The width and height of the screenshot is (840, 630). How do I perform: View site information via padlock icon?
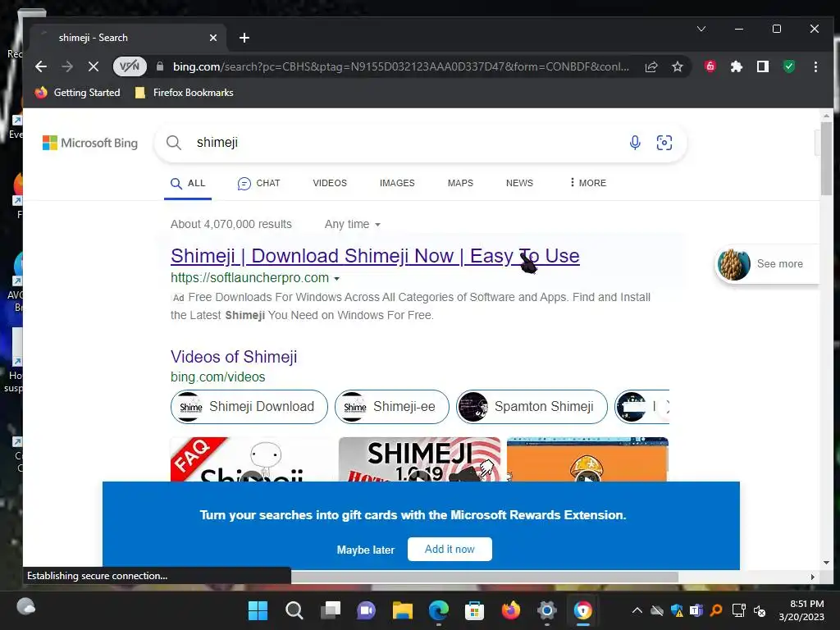(x=160, y=66)
